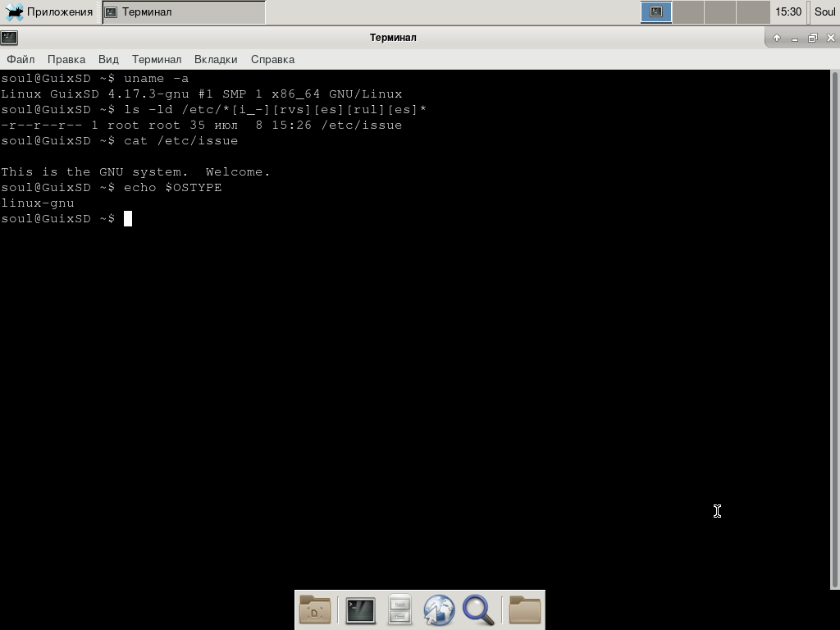Click the terminal icon in taskbar button
The height and width of the screenshot is (630, 840).
(111, 11)
